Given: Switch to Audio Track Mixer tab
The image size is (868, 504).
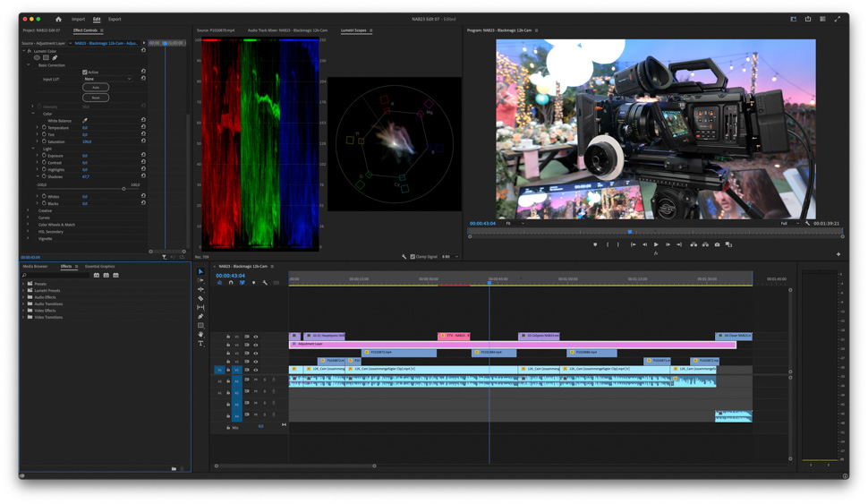Looking at the screenshot, I should pyautogui.click(x=287, y=30).
